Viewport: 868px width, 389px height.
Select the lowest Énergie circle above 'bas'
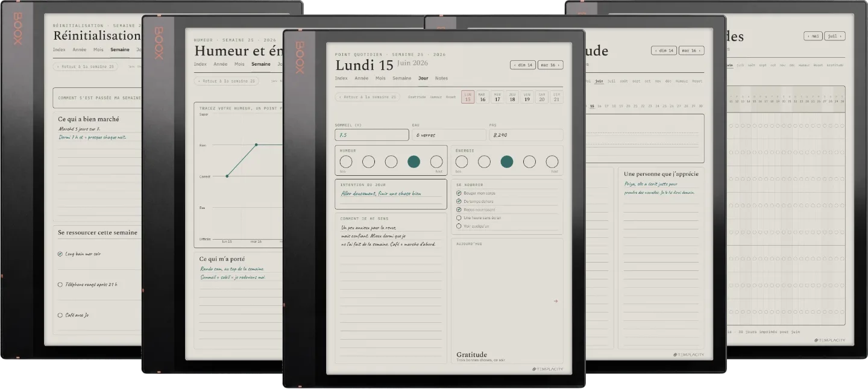[x=462, y=161]
